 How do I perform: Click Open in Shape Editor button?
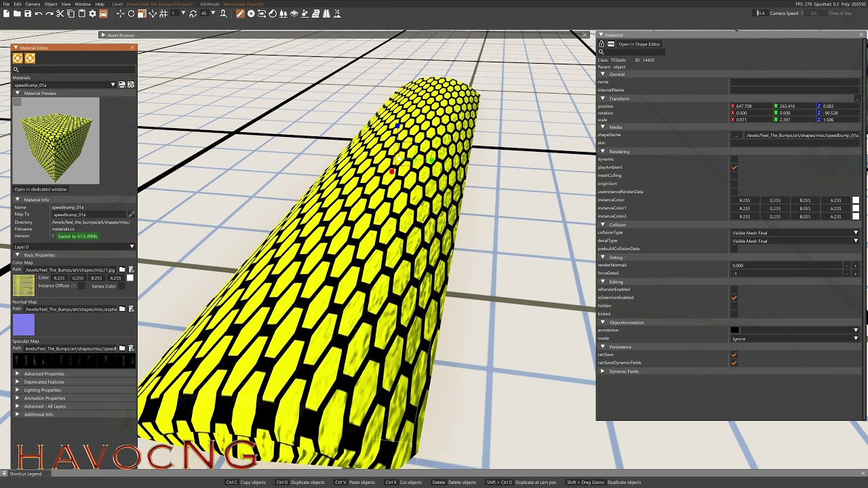tap(639, 44)
